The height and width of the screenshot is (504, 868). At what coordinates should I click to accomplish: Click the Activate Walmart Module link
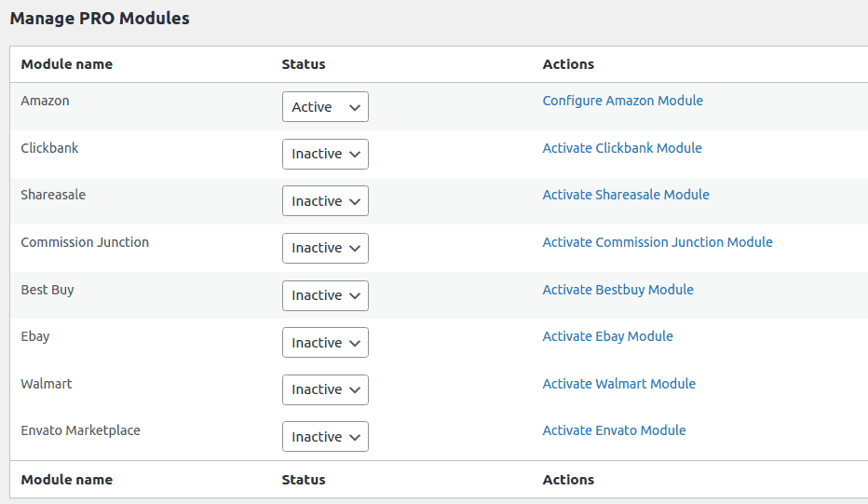[x=618, y=384]
